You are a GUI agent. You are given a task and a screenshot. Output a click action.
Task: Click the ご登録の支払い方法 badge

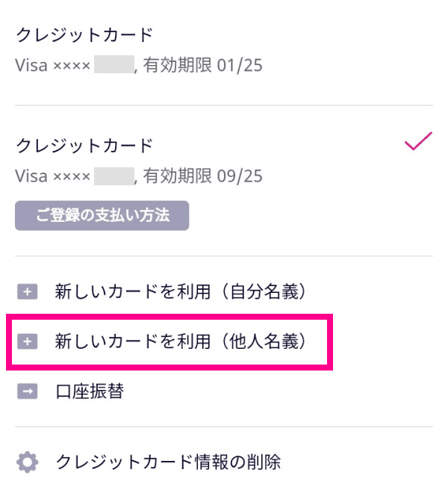[x=102, y=216]
